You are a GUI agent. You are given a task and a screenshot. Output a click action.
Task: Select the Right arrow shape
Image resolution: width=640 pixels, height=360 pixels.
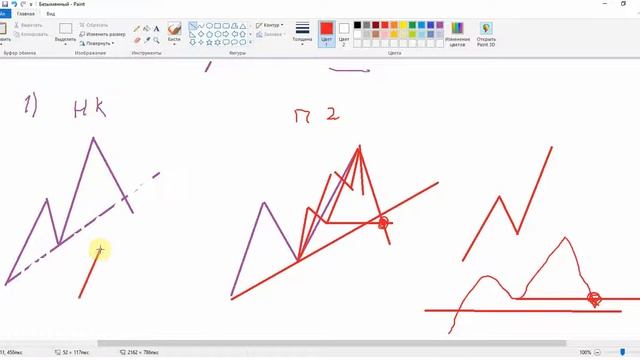[x=226, y=34]
